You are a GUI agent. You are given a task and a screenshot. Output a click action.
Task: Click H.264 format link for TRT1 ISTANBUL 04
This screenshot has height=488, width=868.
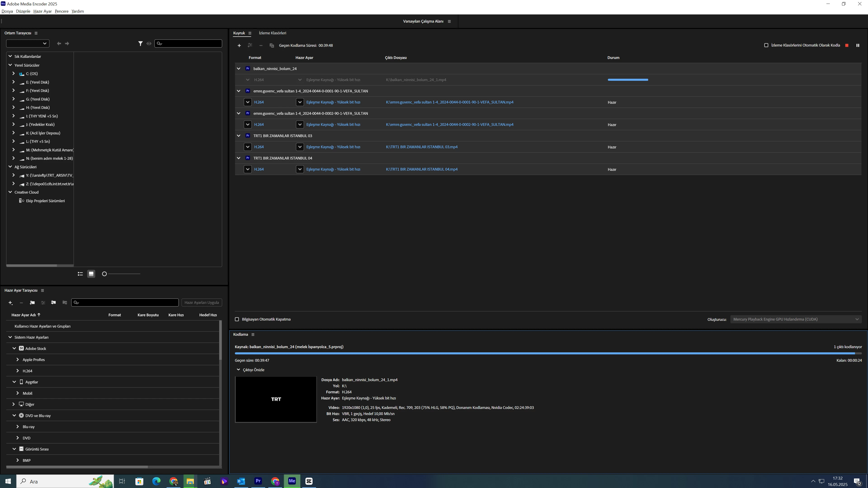259,169
